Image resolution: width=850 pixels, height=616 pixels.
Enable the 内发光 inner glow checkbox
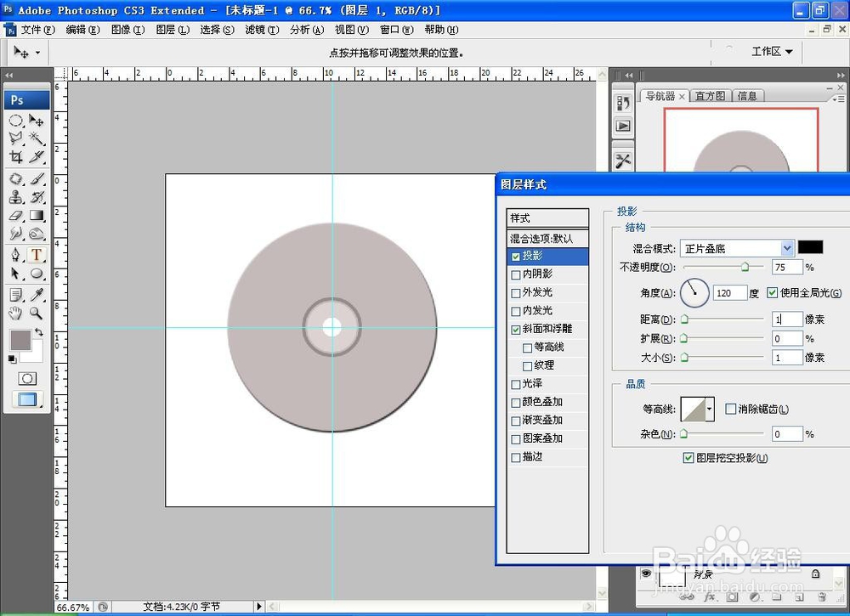tap(516, 312)
